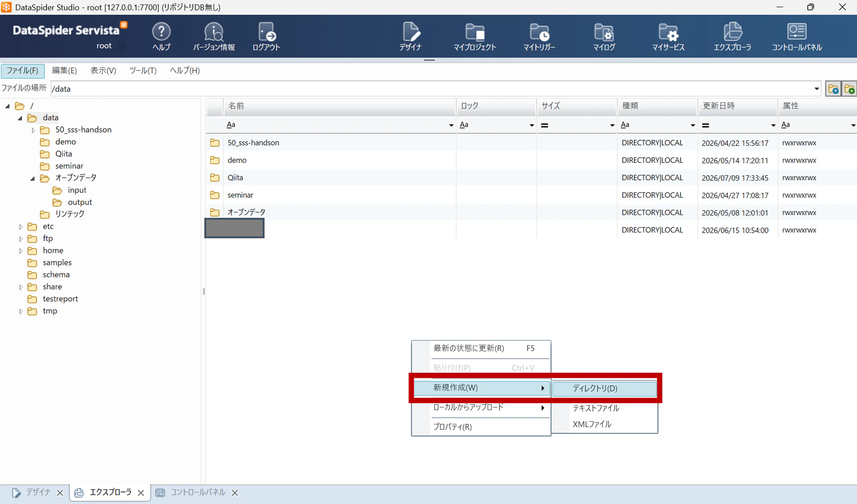
Task: Open My Services (マイサービス) icon
Action: [x=668, y=36]
